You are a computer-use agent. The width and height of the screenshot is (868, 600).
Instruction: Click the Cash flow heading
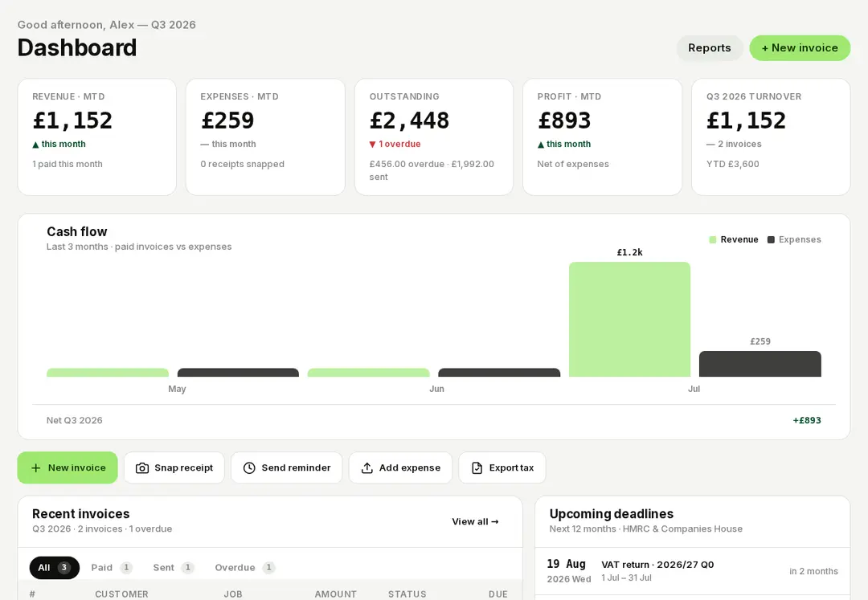(x=77, y=231)
